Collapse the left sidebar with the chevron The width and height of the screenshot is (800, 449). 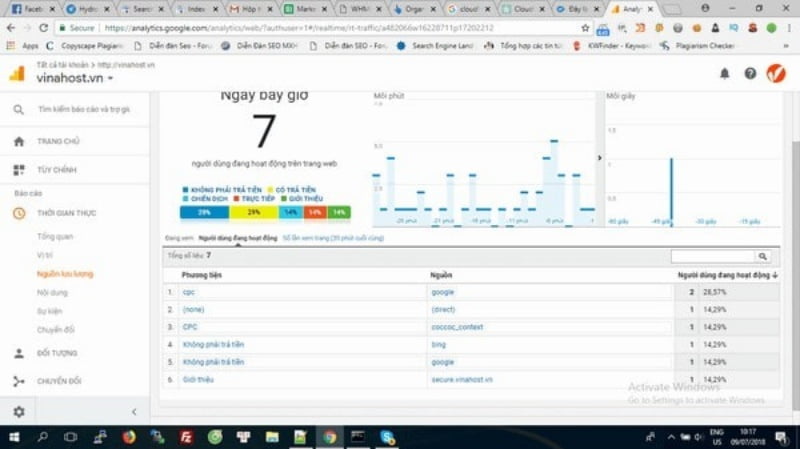[x=134, y=411]
